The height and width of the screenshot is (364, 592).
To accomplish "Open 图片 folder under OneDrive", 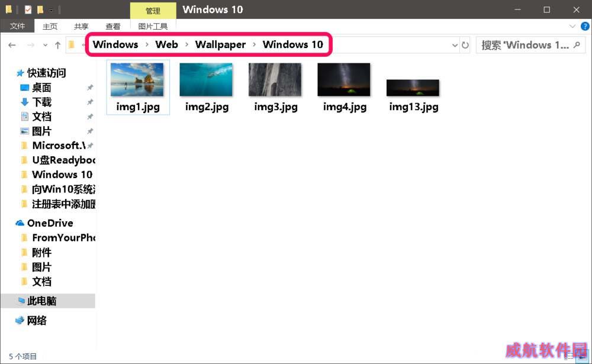I will tap(41, 267).
